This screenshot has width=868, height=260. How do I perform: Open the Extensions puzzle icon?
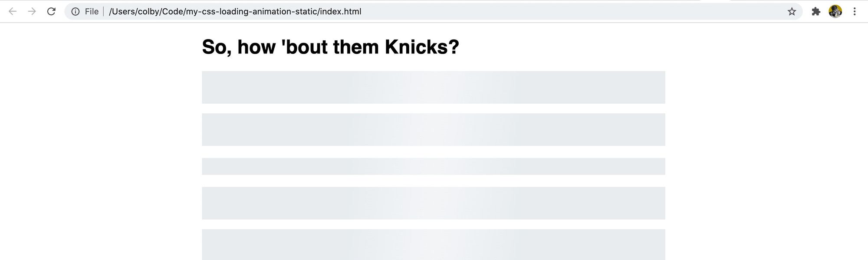pyautogui.click(x=816, y=12)
